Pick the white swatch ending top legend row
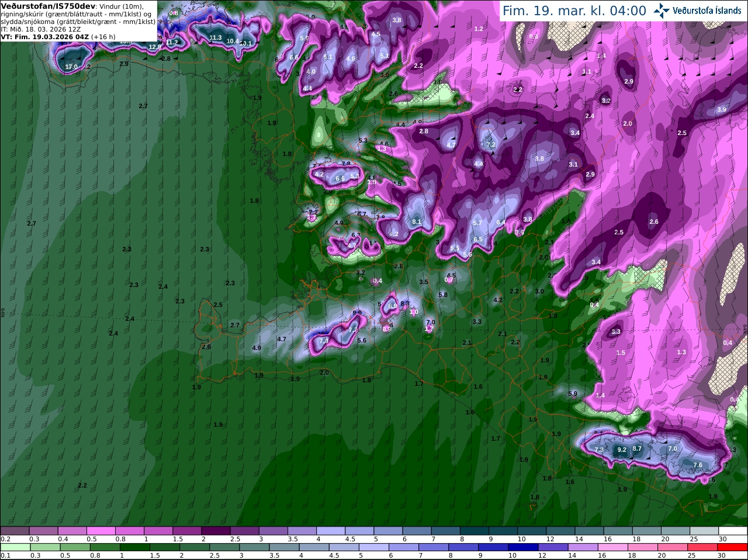748x560 pixels. (x=733, y=531)
